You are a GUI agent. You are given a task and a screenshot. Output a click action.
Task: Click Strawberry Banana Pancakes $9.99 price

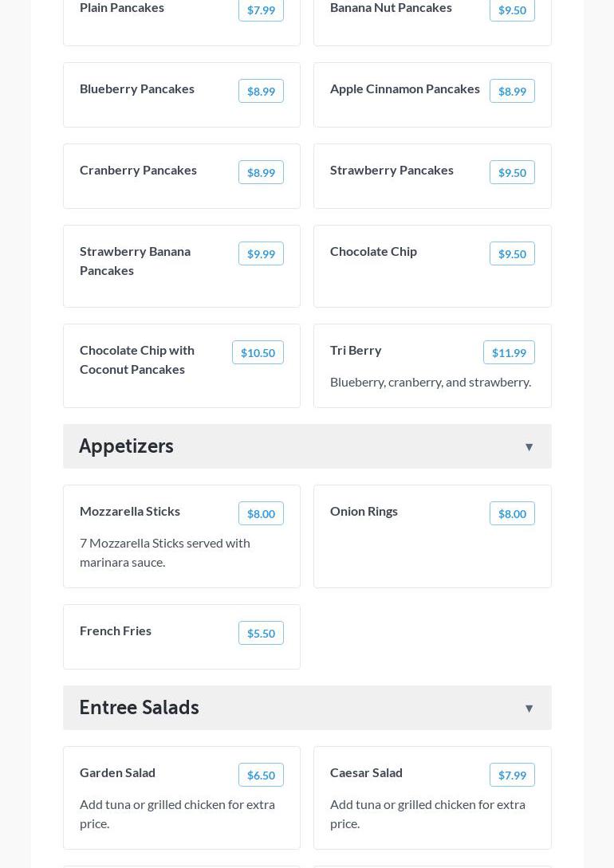(x=261, y=254)
